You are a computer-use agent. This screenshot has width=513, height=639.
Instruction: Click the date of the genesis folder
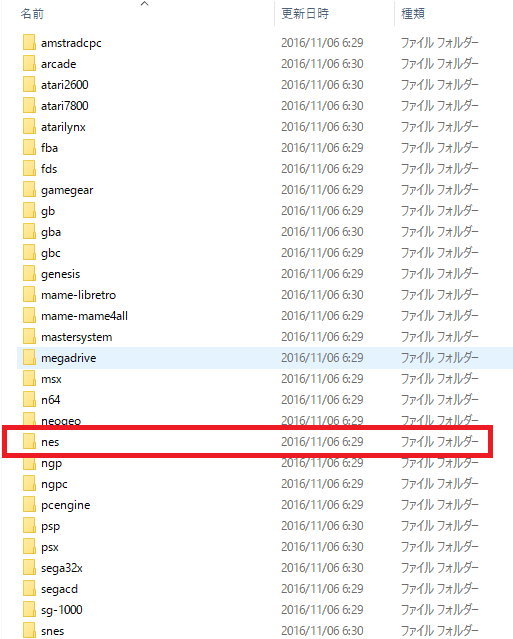(x=322, y=274)
